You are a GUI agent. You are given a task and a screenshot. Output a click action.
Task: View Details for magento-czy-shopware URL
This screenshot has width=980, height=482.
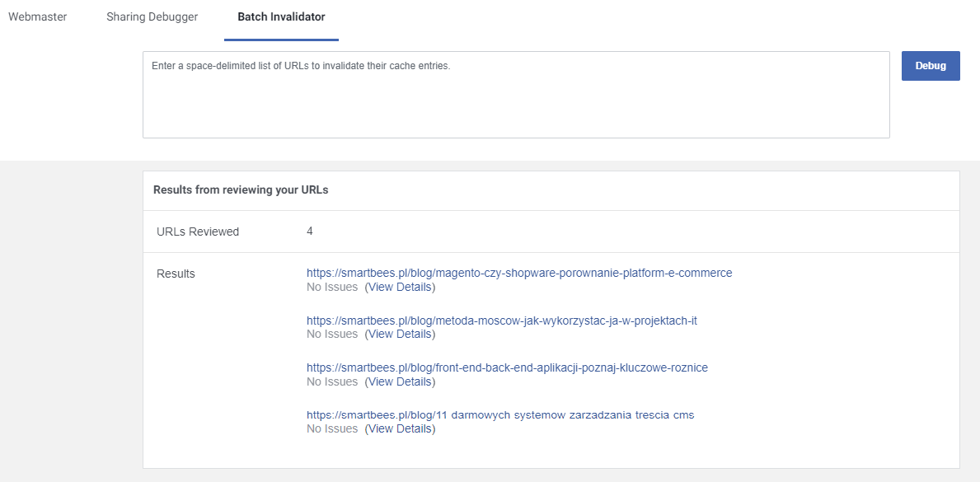[400, 288]
